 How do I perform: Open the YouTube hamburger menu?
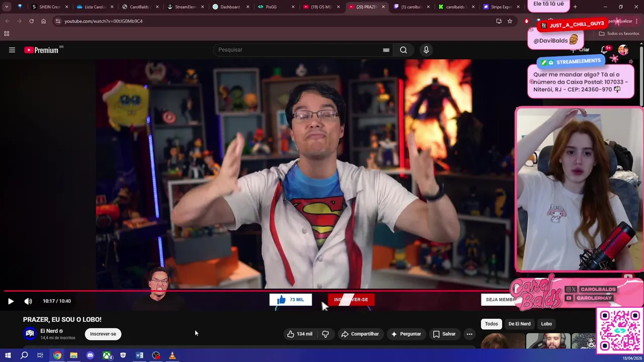click(x=12, y=50)
